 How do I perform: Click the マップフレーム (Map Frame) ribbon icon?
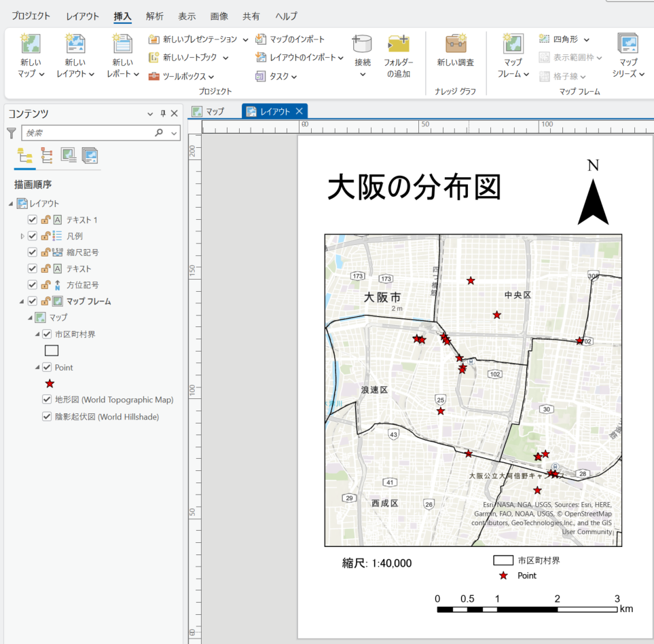coord(513,44)
